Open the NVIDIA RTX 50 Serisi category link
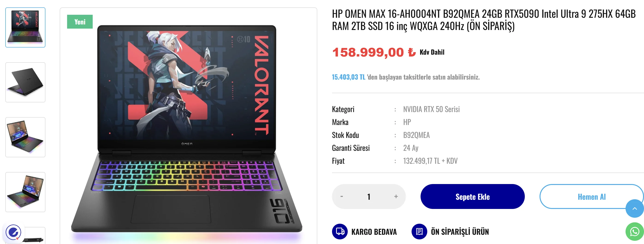 tap(431, 109)
